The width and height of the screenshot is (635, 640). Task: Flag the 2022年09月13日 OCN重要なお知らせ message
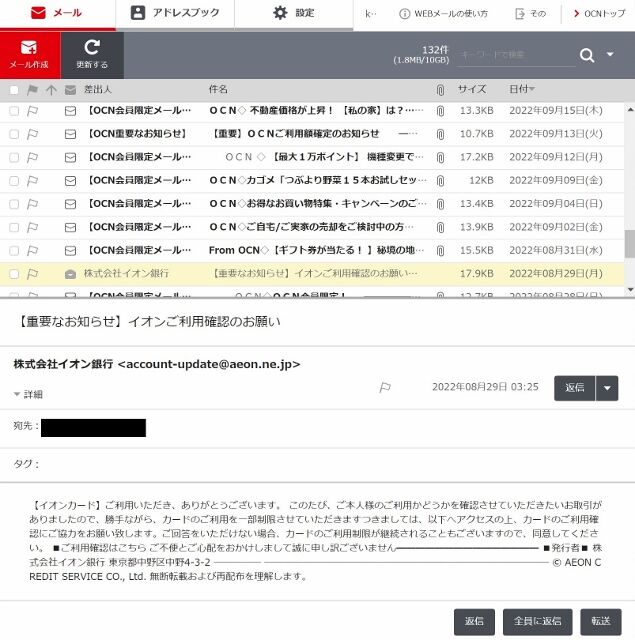click(x=32, y=134)
